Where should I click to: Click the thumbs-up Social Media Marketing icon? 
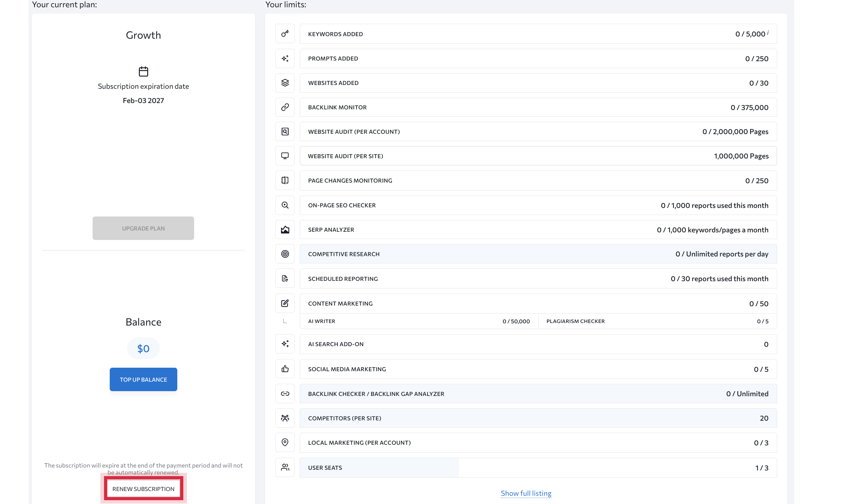pos(285,369)
